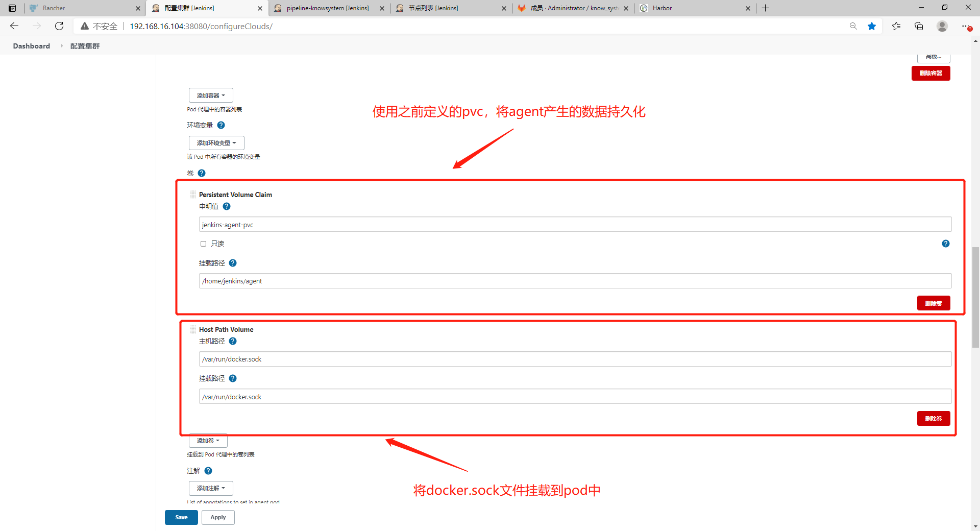This screenshot has width=980, height=531.
Task: Click the 主机路径 /var/run/docker.sock field
Action: (575, 359)
